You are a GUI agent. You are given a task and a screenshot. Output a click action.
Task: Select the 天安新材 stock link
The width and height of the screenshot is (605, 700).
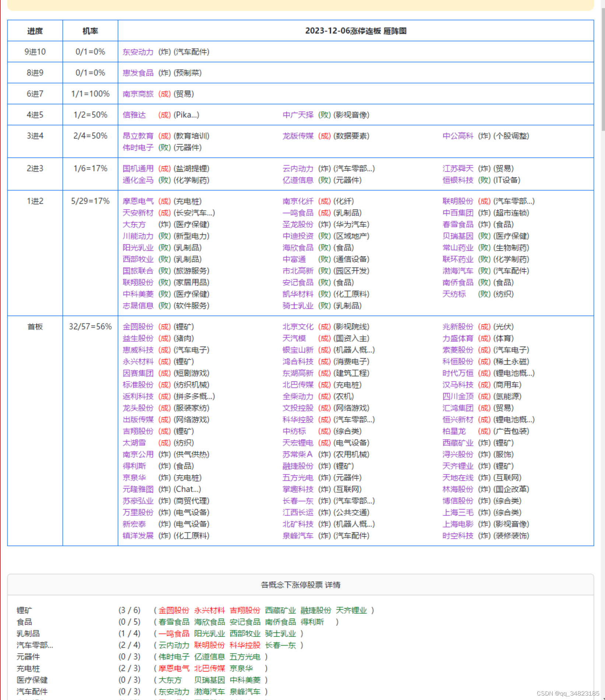pyautogui.click(x=138, y=213)
